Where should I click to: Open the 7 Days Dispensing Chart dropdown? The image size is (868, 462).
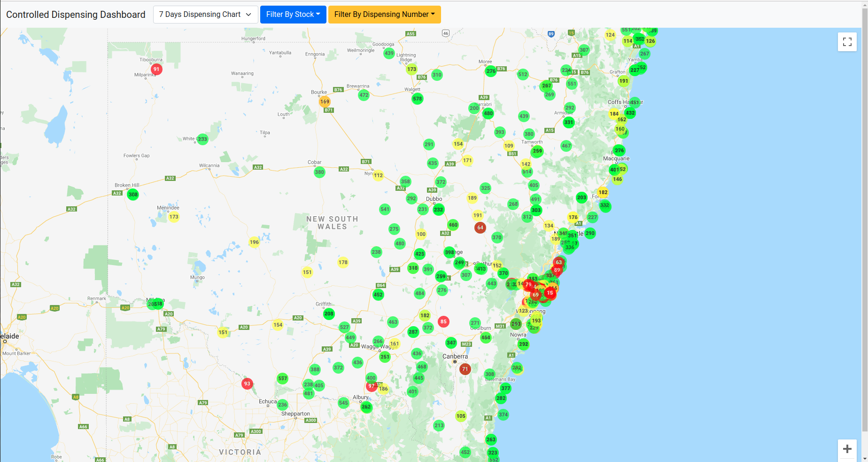[206, 15]
